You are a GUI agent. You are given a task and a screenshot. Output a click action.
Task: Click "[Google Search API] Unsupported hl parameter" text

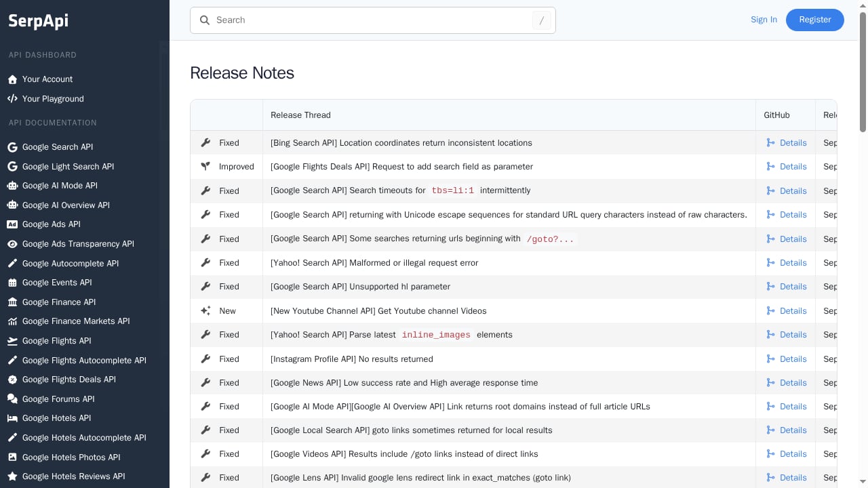tap(360, 287)
